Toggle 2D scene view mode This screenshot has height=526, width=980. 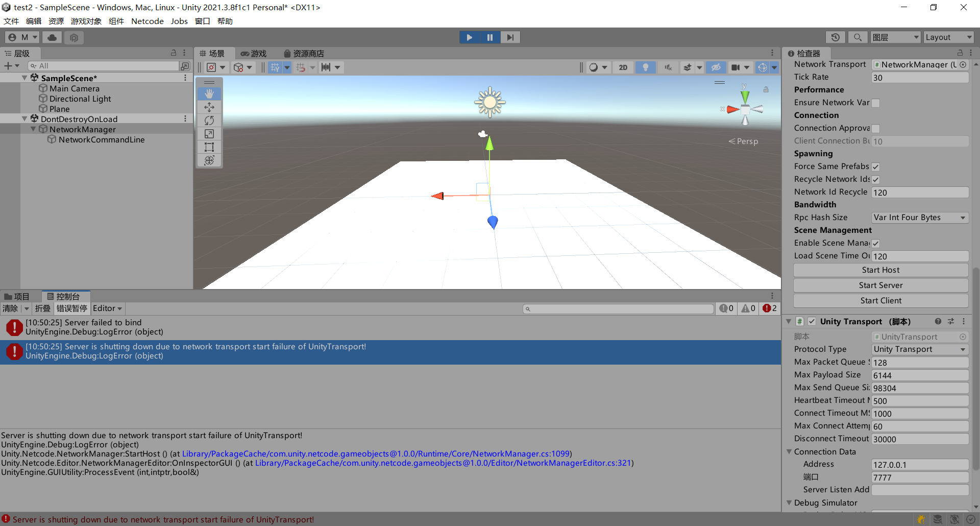623,67
